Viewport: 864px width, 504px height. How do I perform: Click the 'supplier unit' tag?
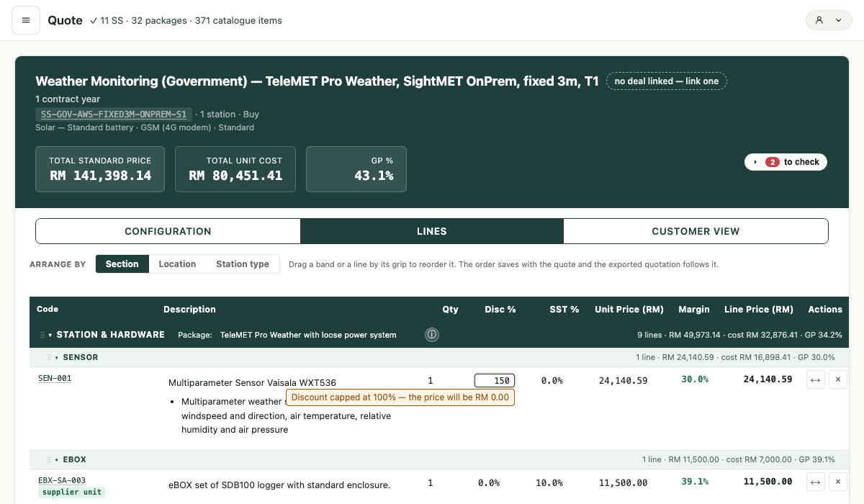pos(71,492)
